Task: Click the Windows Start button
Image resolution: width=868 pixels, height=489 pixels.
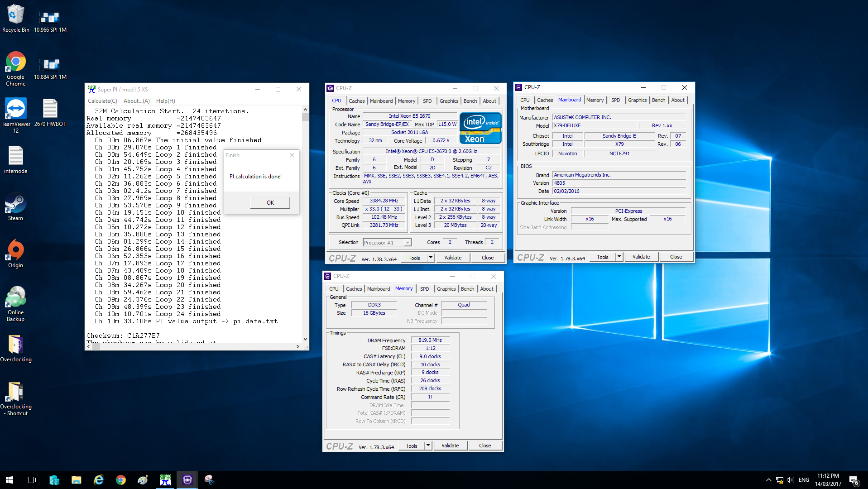Action: [10, 480]
